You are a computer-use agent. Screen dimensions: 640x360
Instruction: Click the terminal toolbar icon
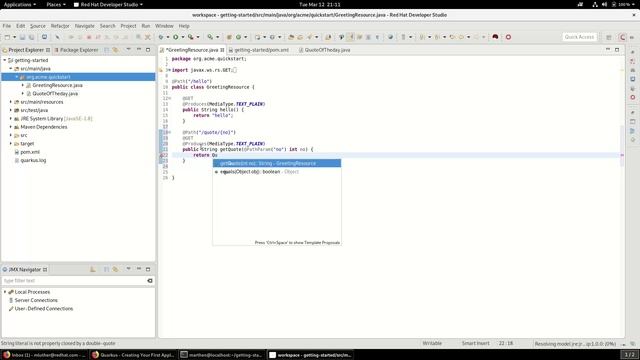[x=44, y=37]
